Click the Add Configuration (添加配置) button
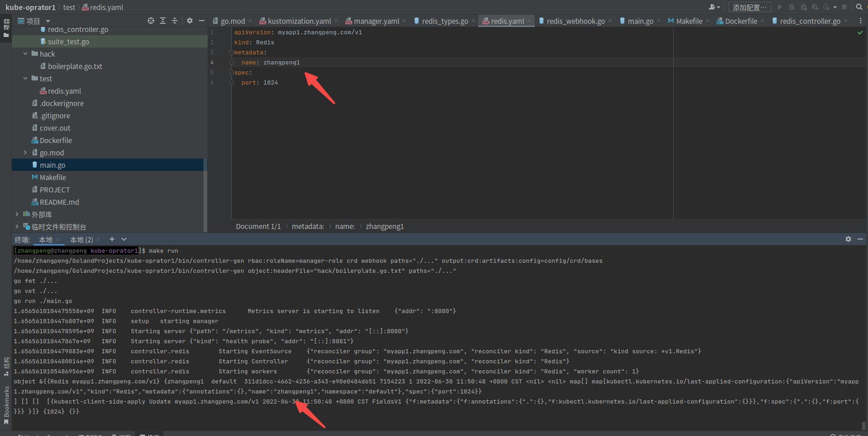 click(750, 7)
